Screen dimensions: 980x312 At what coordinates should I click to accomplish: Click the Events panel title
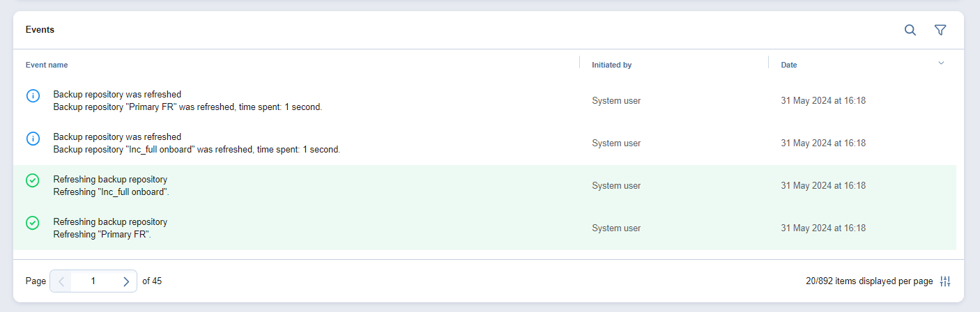point(40,30)
